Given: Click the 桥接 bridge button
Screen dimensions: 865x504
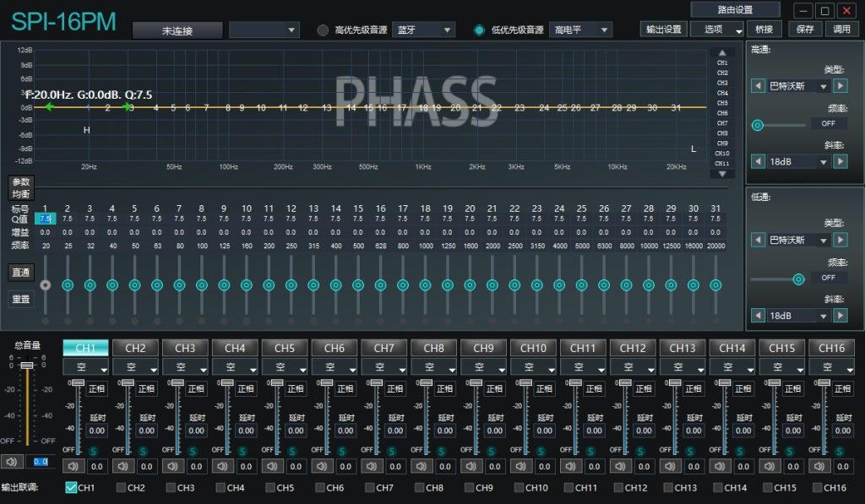Looking at the screenshot, I should tap(764, 30).
